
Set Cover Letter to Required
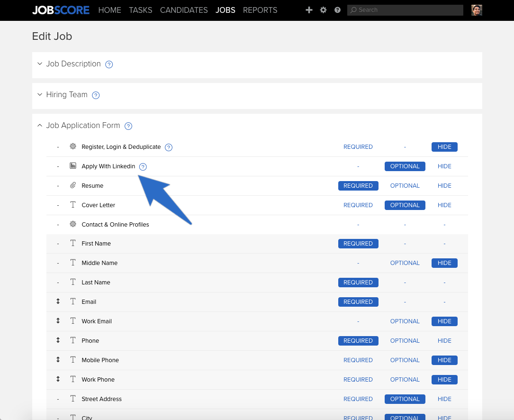358,205
